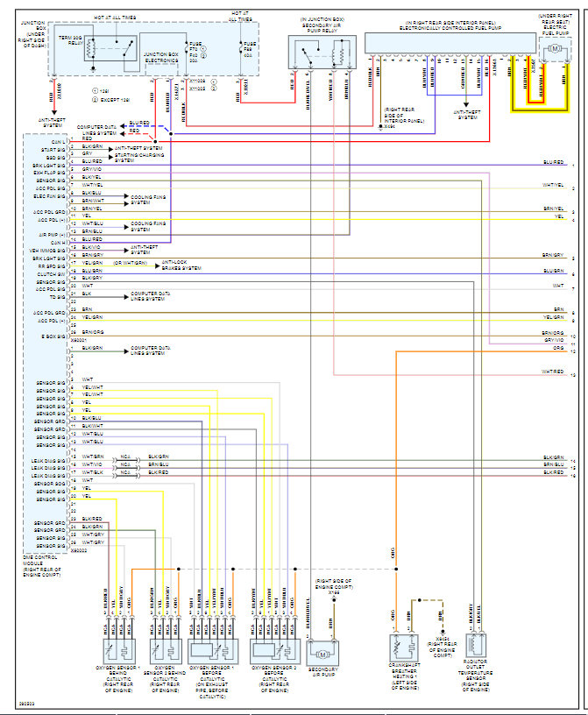Click the 'STARTING/CHARGING SYSTEM' reference label

click(x=139, y=158)
